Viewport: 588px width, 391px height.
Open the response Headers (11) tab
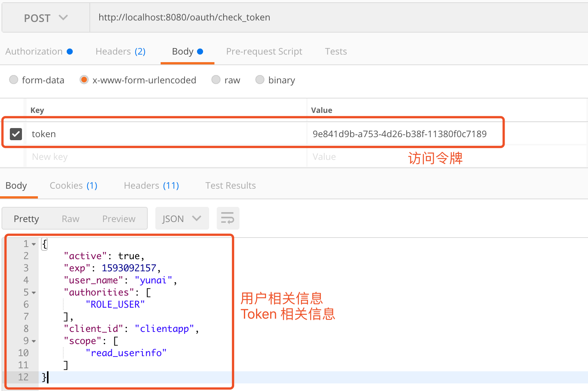(x=151, y=186)
